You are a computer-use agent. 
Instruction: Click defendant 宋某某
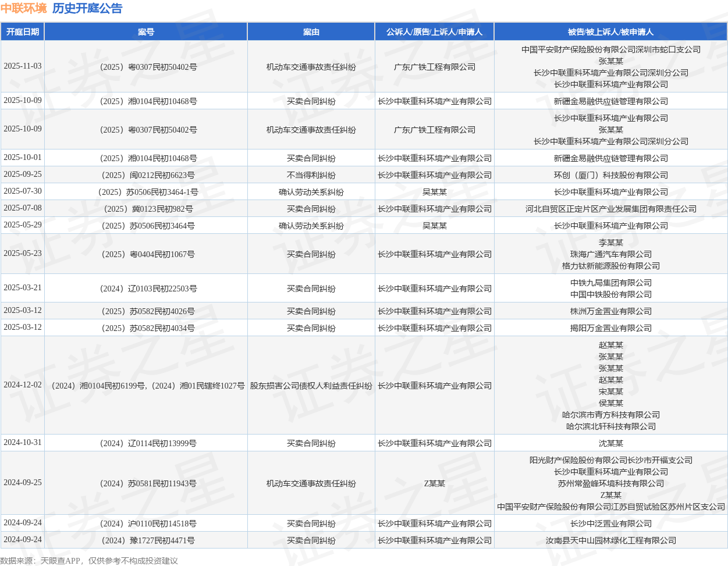(611, 391)
